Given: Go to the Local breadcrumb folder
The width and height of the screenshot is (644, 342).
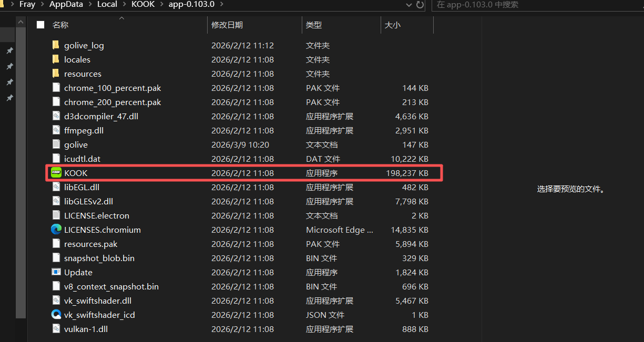Looking at the screenshot, I should tap(107, 4).
